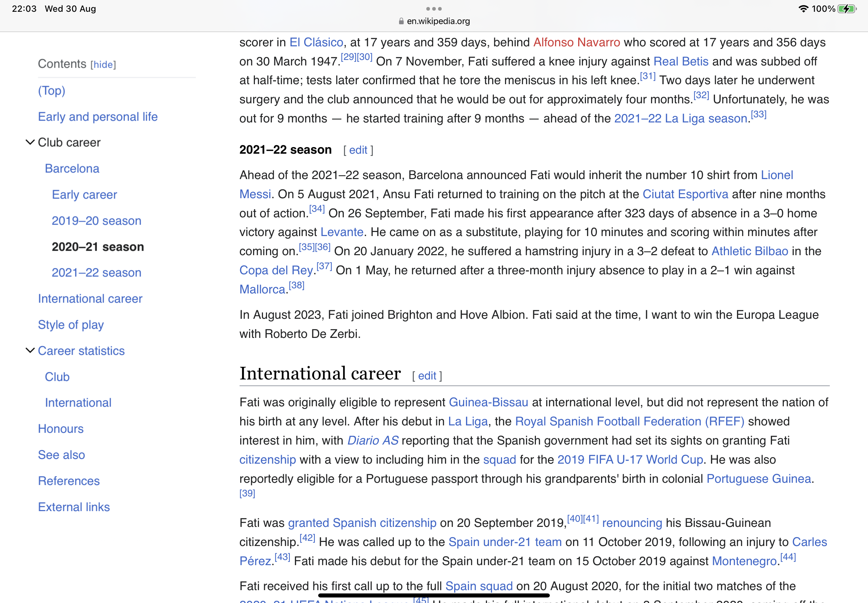This screenshot has height=603, width=868.
Task: Jump to International statistics entry
Action: coord(78,403)
